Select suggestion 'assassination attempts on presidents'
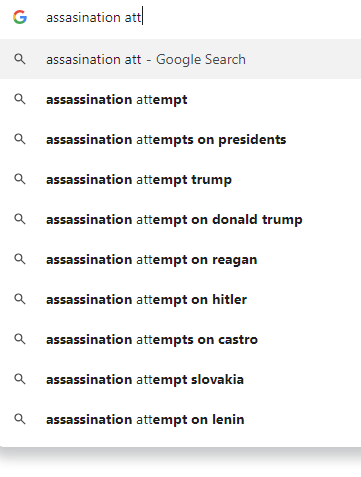 click(180, 139)
